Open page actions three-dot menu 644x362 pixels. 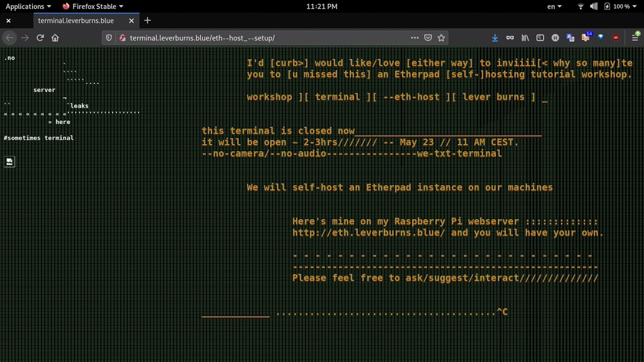415,38
